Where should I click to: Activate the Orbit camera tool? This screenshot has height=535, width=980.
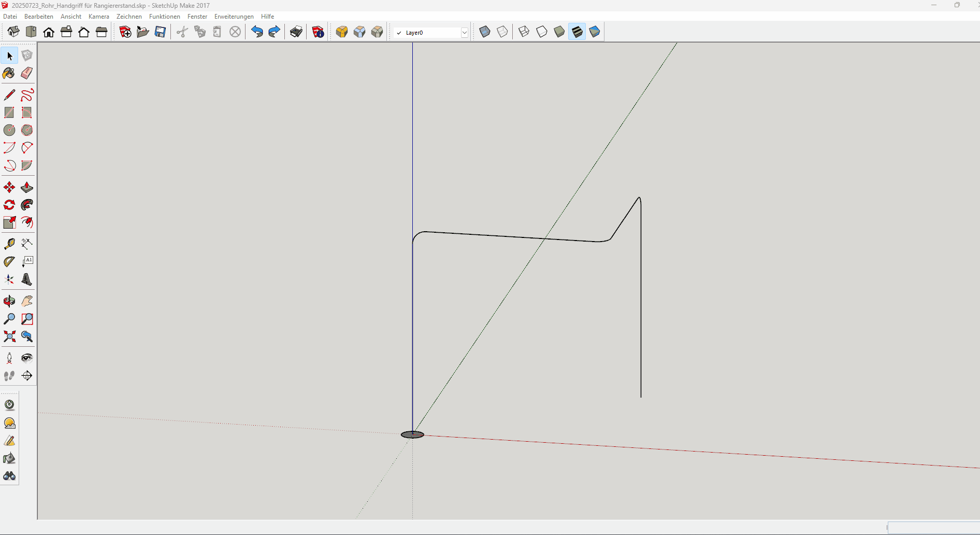[x=9, y=301]
